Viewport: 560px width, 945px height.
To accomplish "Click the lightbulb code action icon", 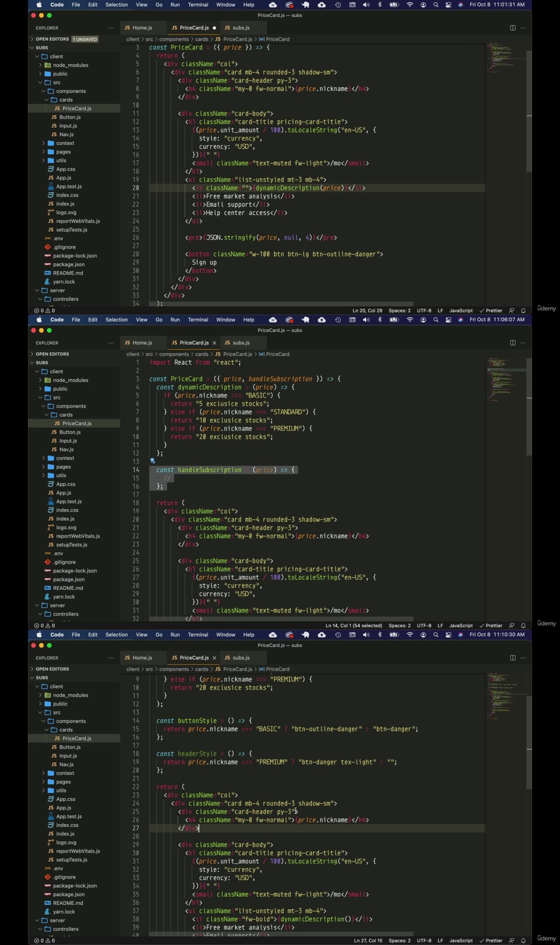I will click(x=153, y=461).
